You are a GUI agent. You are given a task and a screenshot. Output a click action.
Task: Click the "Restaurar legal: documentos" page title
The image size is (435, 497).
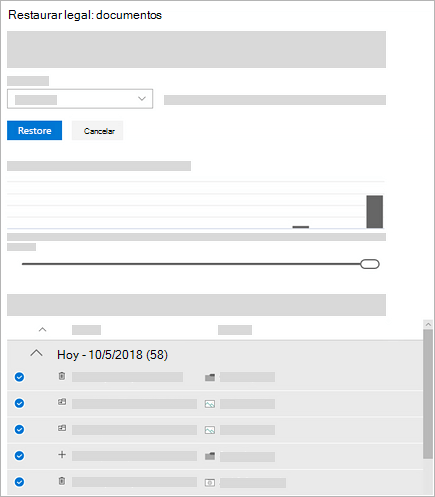85,15
